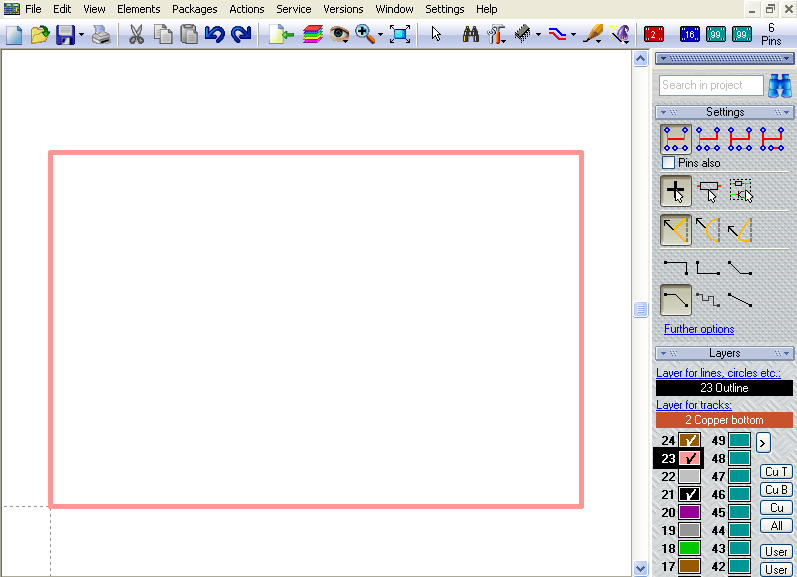Open search with the black binoculars icon
This screenshot has width=797, height=577.
coord(471,35)
